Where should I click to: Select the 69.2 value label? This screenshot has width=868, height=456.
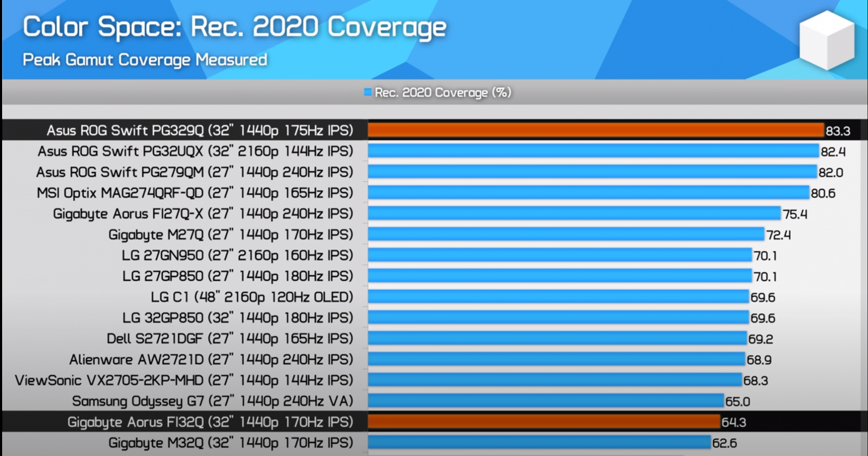[x=760, y=339]
